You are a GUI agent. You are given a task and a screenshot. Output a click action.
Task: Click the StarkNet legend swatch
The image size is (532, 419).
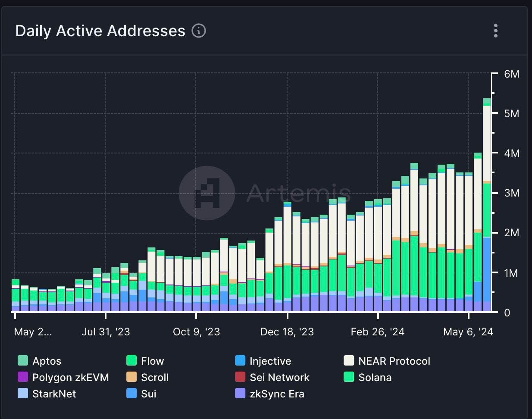(23, 394)
